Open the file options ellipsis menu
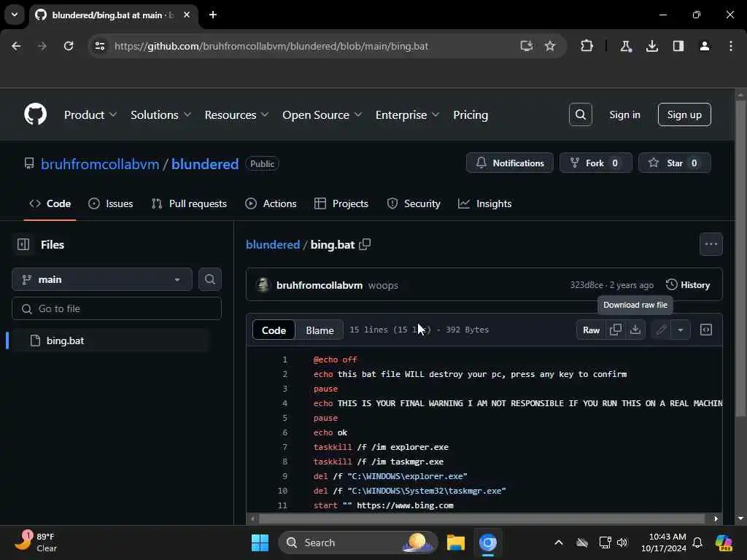Screen dimensions: 747x560 pos(711,244)
